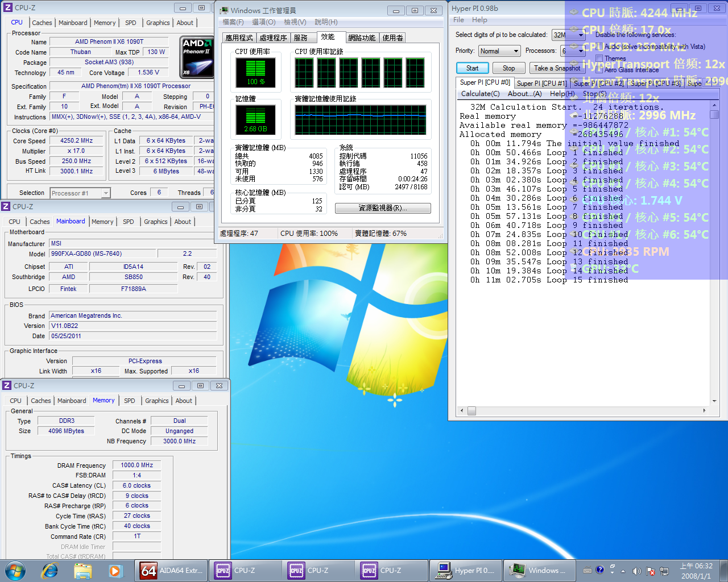728x582 pixels.
Task: Click the volume speaker tray icon
Action: (636, 571)
